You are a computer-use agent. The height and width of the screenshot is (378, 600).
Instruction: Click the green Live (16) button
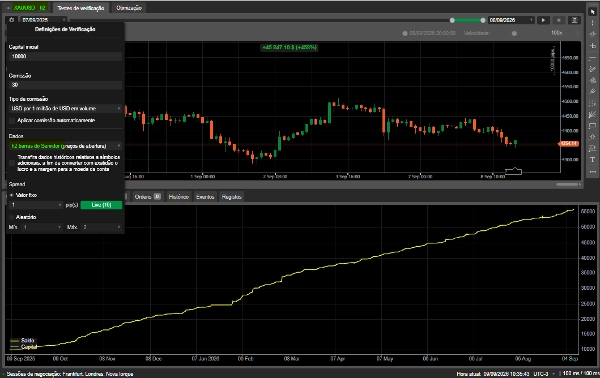coord(101,205)
